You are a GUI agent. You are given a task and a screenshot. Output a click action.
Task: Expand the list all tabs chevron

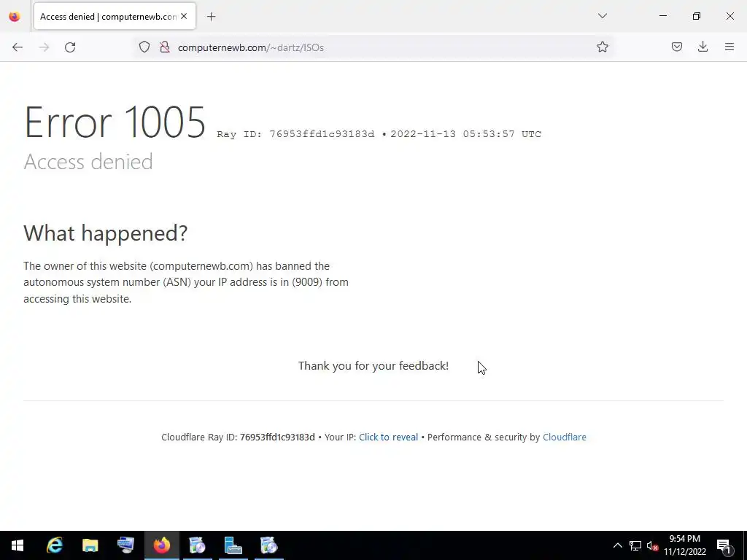(x=602, y=16)
